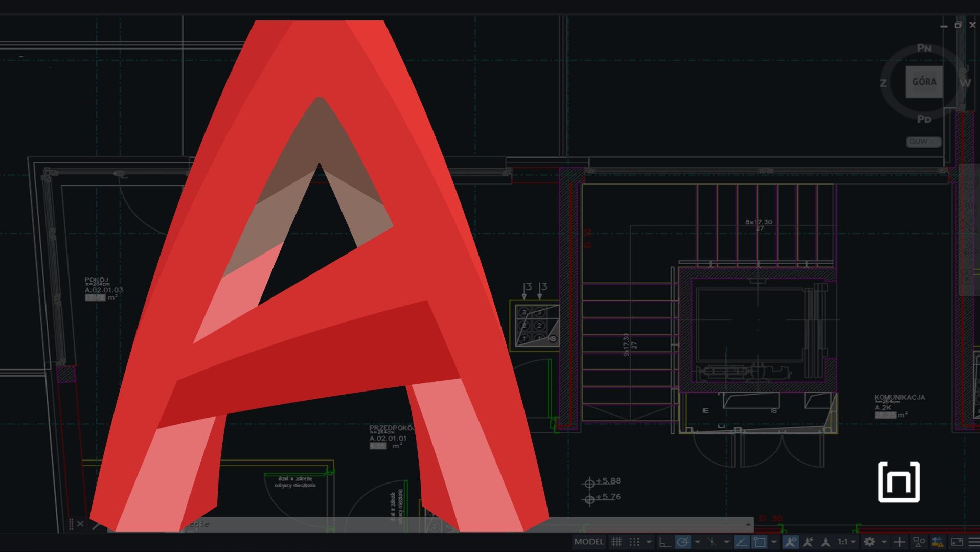Click the hardware acceleration icon
This screenshot has width=980, height=552.
[937, 542]
